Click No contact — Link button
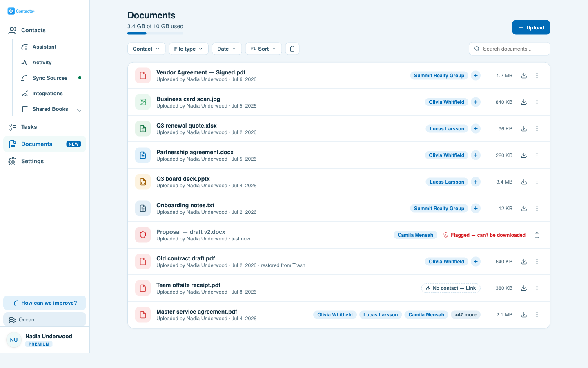This screenshot has width=588, height=368. pos(451,288)
